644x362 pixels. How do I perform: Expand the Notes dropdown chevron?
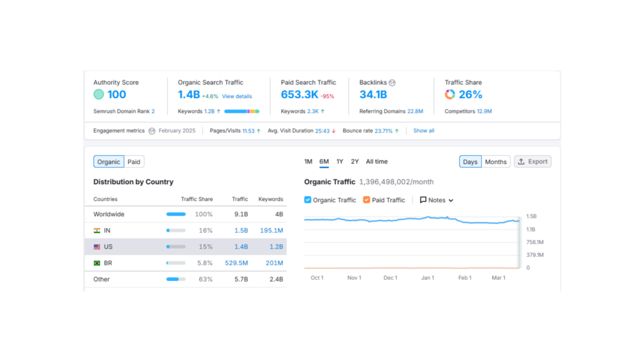pos(451,200)
